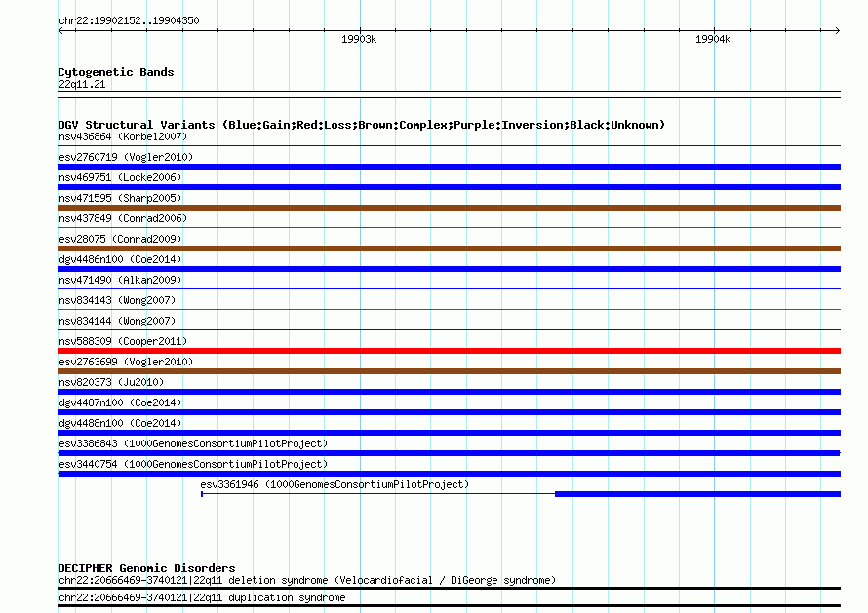The image size is (868, 613).
Task: Click the esv2760719 (Vogler2010) blue gain bar
Action: pyautogui.click(x=449, y=167)
